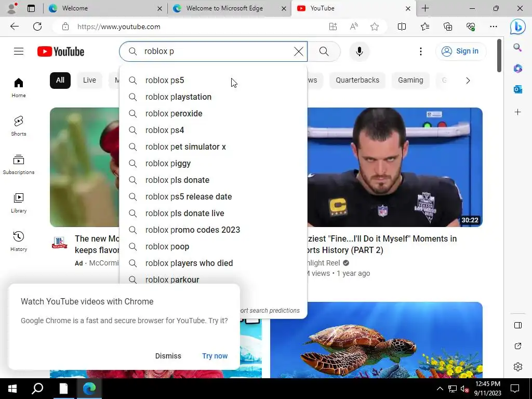Image resolution: width=532 pixels, height=399 pixels.
Task: Show hidden system tray icons
Action: coord(440,389)
